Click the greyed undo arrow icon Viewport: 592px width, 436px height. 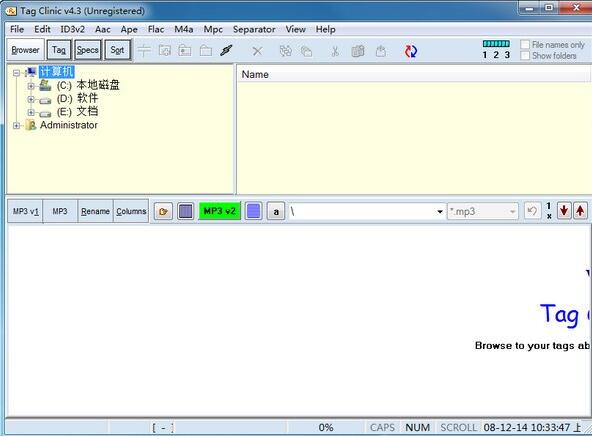532,211
